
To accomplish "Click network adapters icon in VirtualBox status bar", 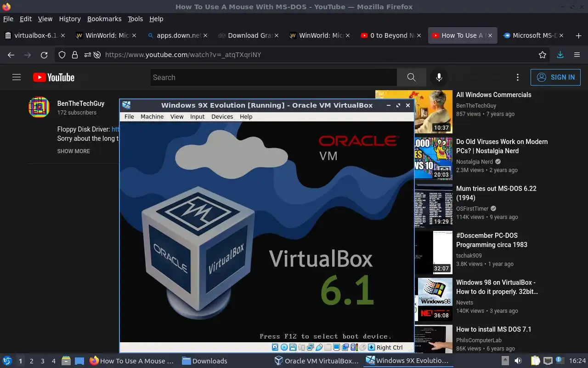I will coord(310,347).
